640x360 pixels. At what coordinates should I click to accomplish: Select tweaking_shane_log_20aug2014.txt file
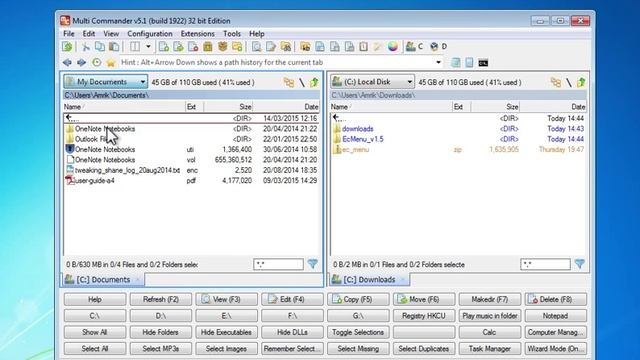[191, 170]
